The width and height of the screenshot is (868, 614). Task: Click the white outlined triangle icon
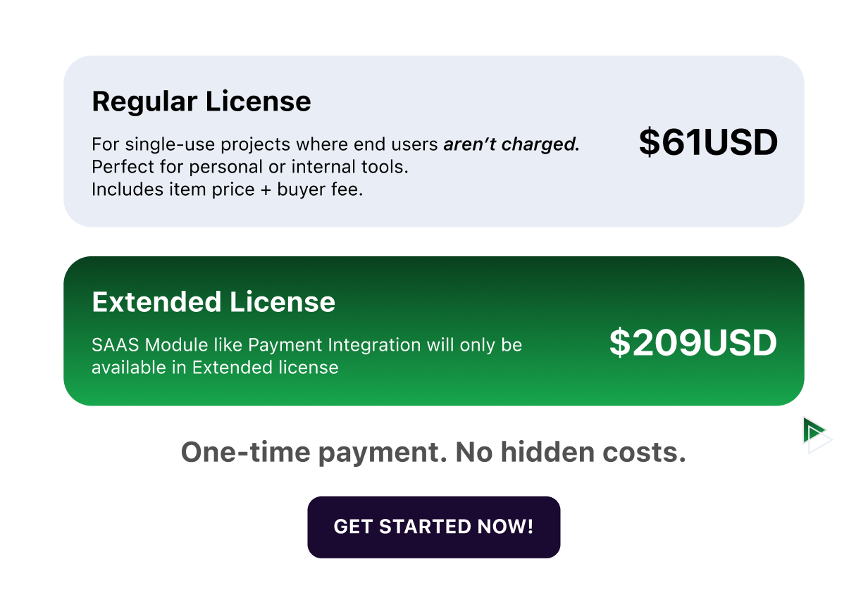820,441
